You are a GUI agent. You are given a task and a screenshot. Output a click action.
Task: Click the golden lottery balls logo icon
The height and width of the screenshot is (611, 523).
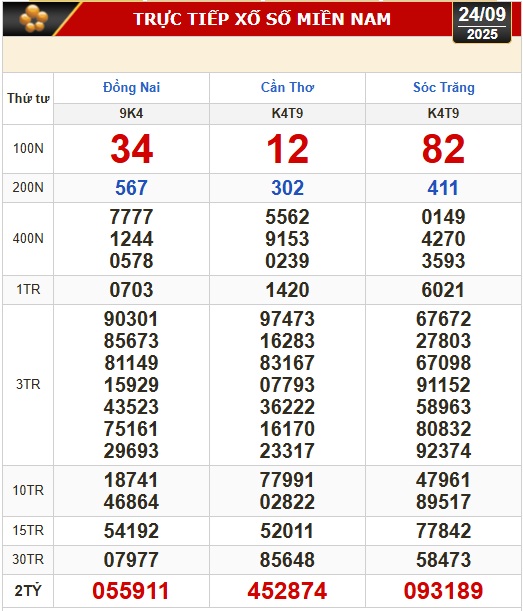coord(34,18)
